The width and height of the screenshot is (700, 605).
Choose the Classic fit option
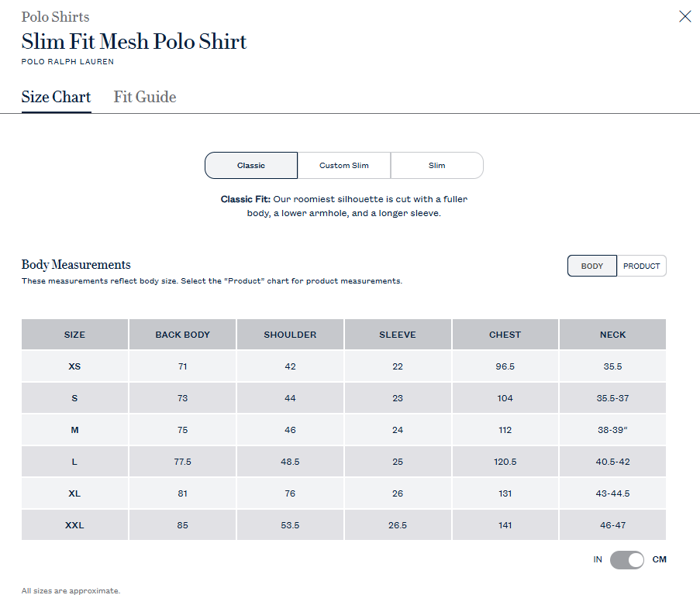click(251, 165)
